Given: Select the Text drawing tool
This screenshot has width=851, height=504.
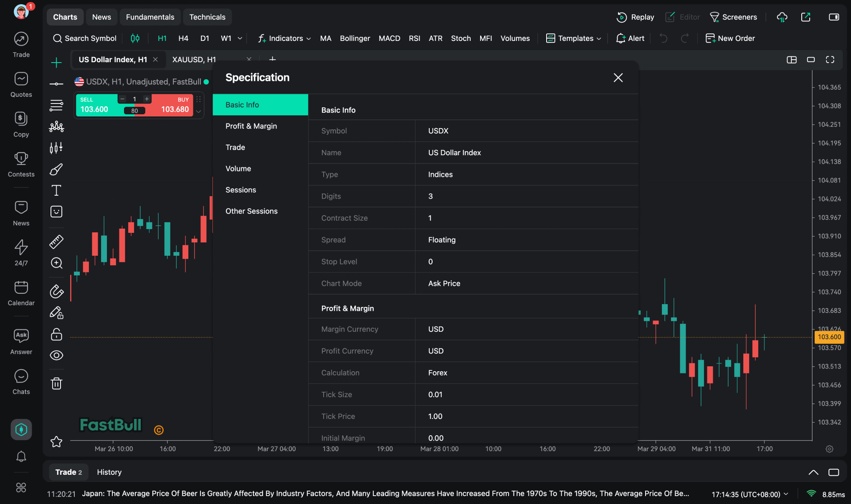Looking at the screenshot, I should pyautogui.click(x=56, y=191).
